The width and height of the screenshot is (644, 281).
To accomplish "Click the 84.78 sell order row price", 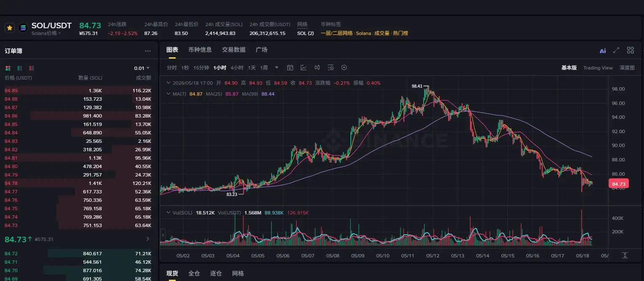I will [11, 183].
